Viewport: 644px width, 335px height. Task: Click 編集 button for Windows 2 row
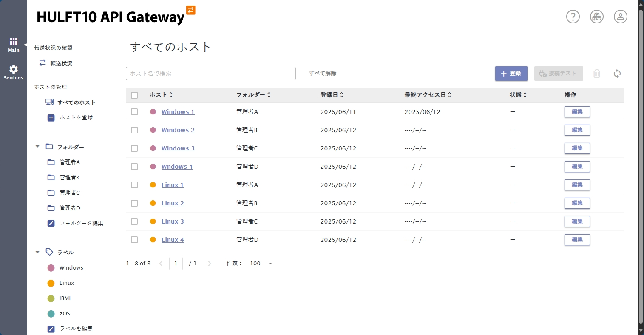pos(577,130)
